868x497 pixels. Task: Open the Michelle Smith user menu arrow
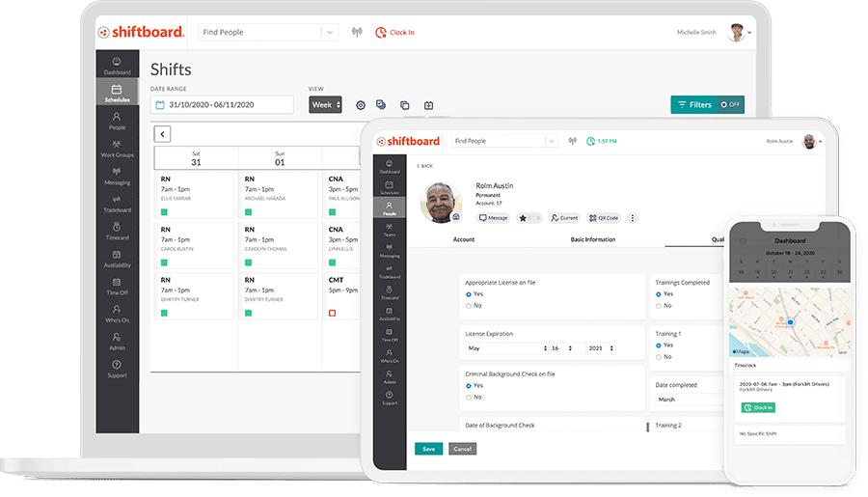[x=749, y=33]
